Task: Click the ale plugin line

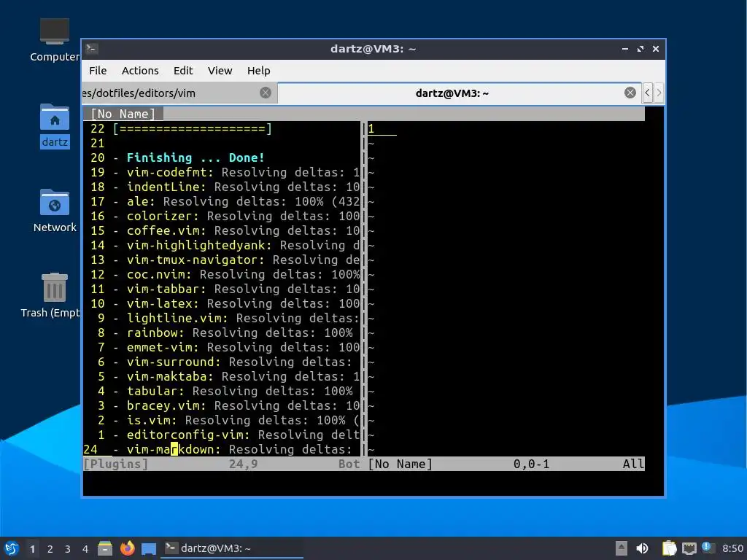Action: 222,201
